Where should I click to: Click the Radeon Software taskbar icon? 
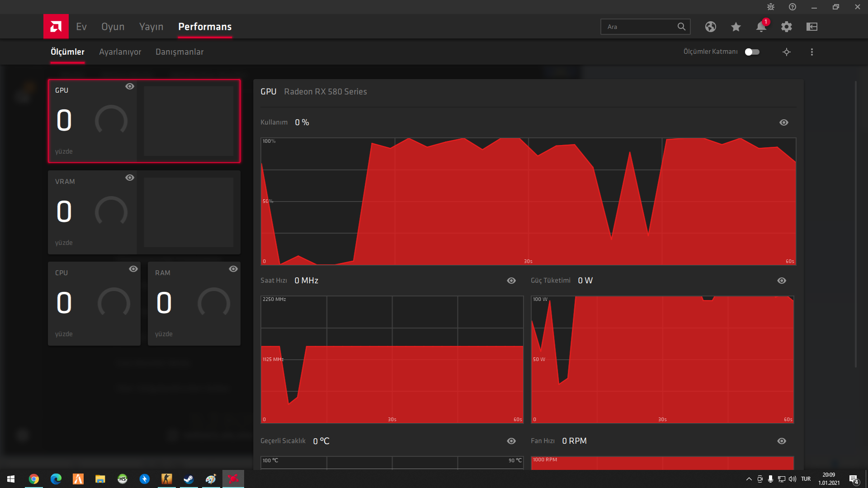[x=233, y=479]
